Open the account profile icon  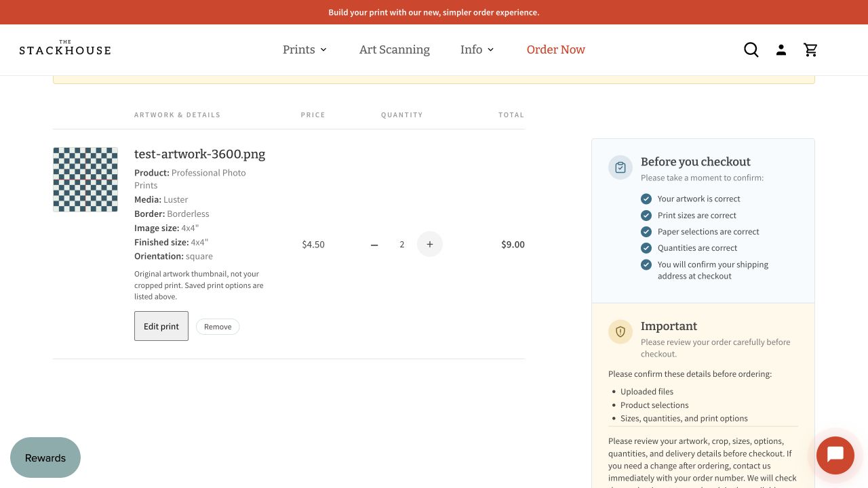coord(781,49)
